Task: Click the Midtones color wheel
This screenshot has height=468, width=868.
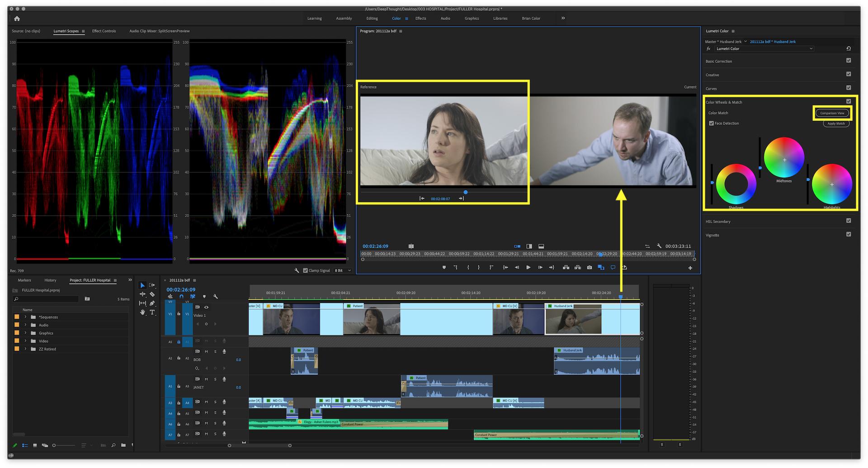Action: [x=784, y=157]
